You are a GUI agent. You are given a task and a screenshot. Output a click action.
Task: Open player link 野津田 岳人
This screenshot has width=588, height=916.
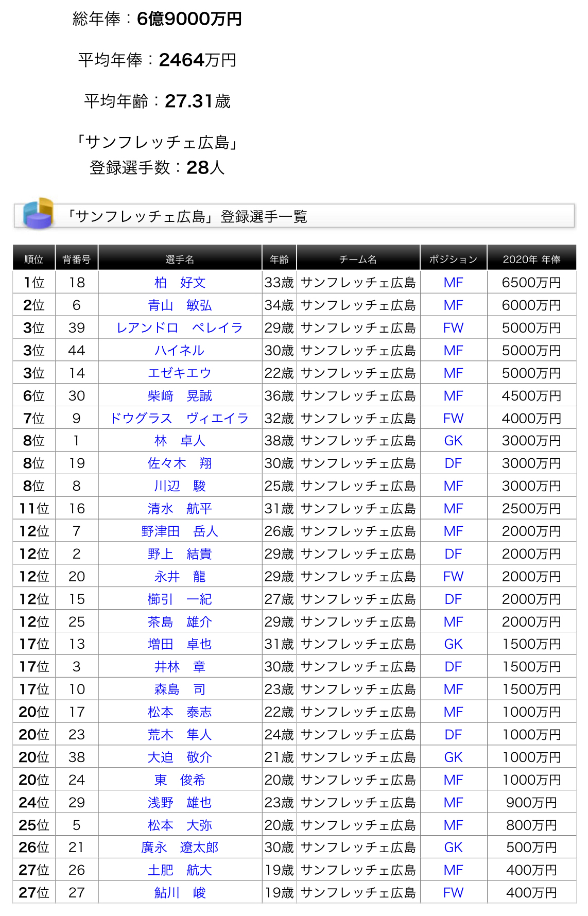pos(180,531)
